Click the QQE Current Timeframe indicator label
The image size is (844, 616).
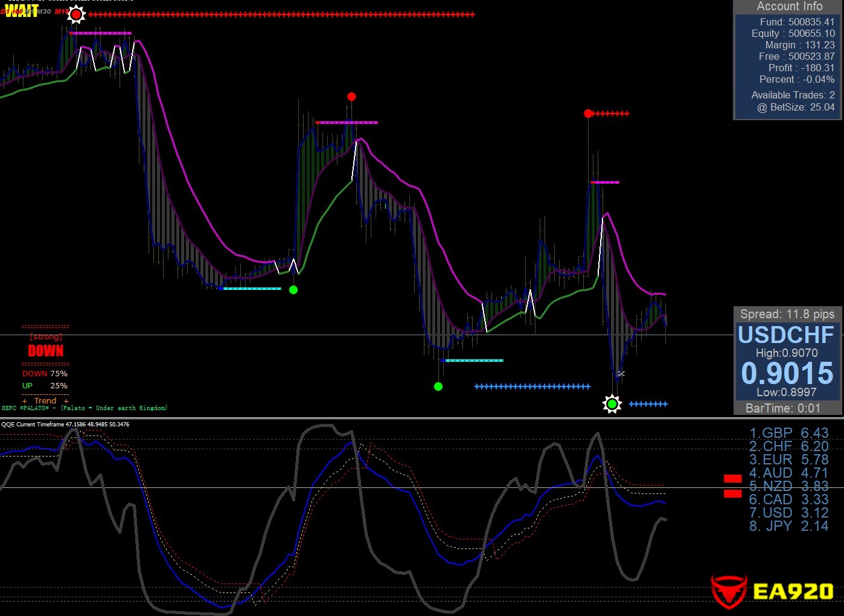(65, 425)
